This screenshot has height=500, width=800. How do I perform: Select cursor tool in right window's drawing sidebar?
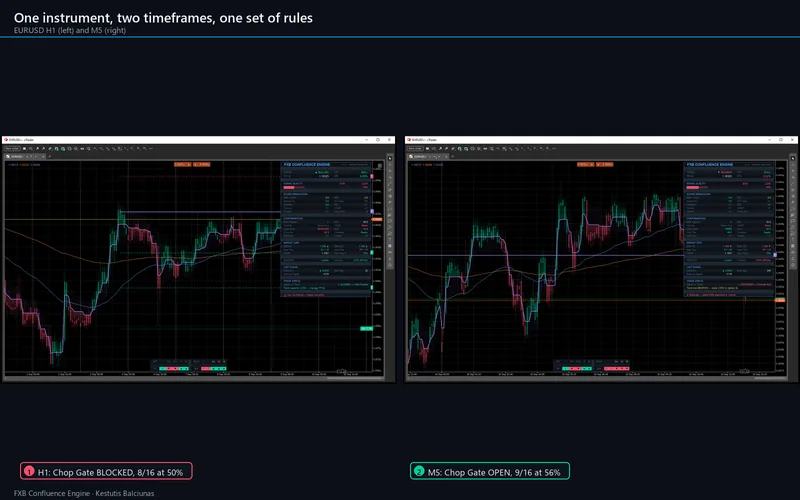click(x=793, y=158)
